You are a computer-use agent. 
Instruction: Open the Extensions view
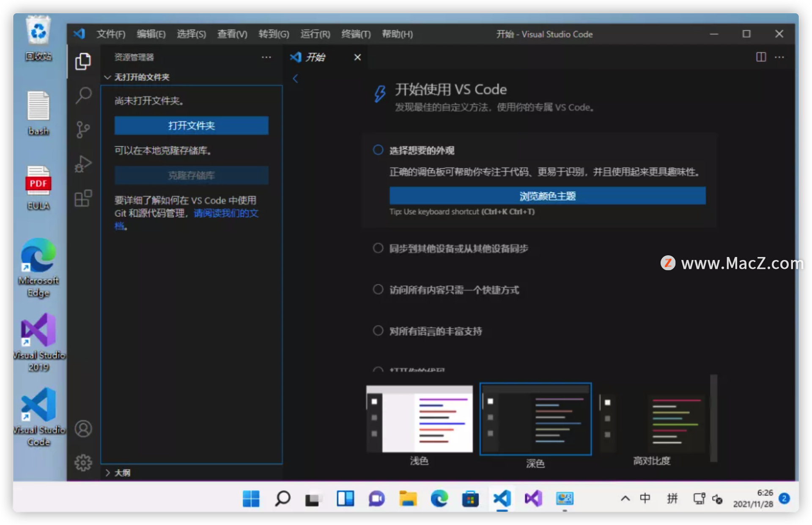(83, 198)
